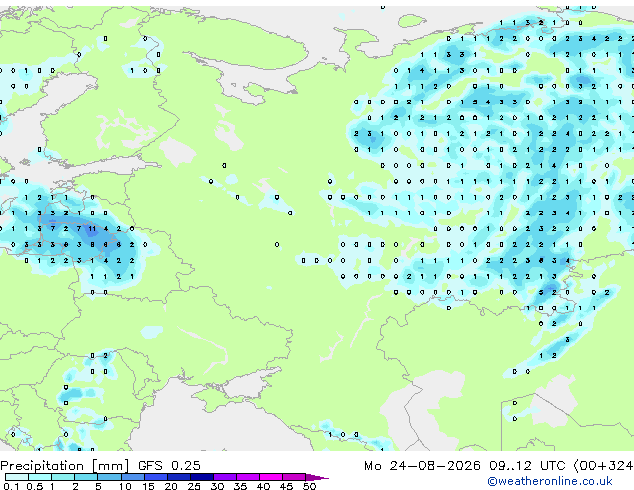Click the "11" precipitation value on map
This screenshot has height=490, width=634.
[x=92, y=229]
